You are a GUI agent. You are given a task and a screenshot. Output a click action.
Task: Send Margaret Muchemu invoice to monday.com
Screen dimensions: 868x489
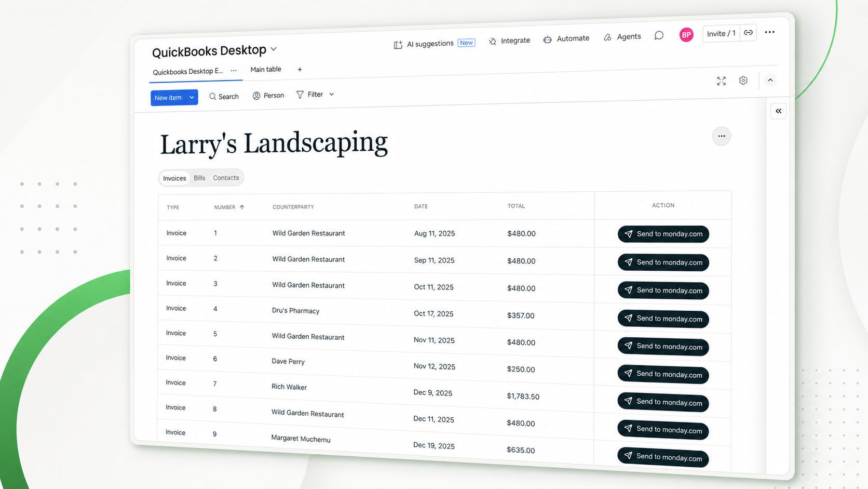[x=663, y=457]
